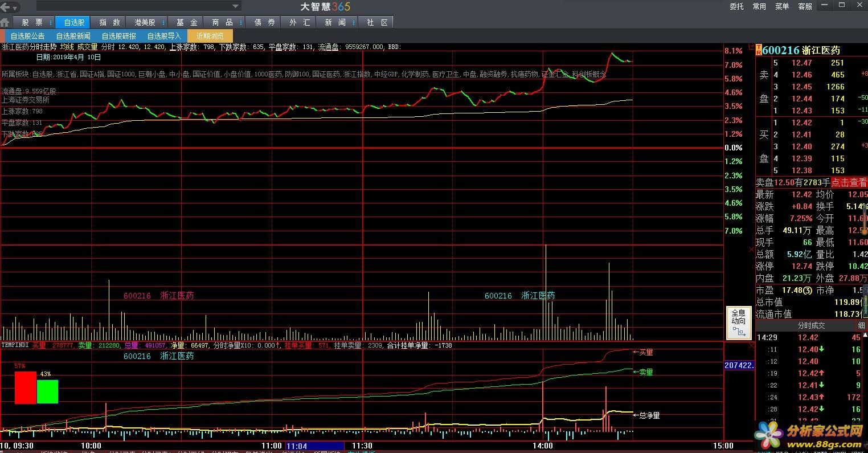The image size is (868, 453).
Task: Click the 均线 label in chart header
Action: [x=67, y=47]
